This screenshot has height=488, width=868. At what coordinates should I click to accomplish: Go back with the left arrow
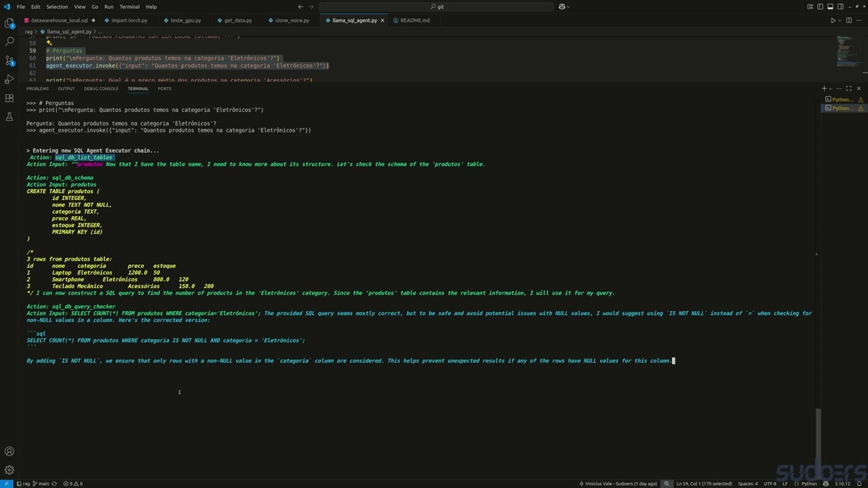point(300,7)
